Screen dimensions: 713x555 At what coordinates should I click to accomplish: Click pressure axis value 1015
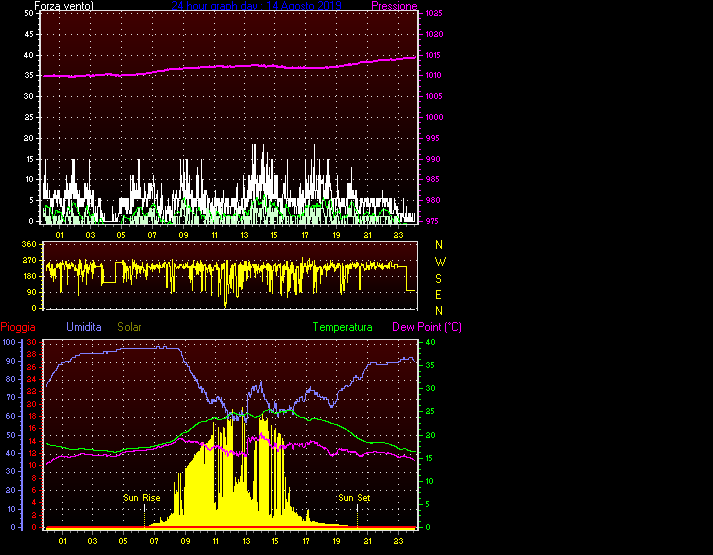click(x=434, y=55)
